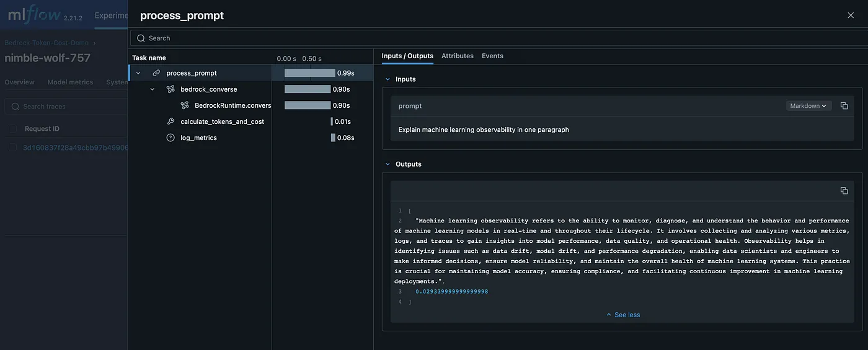Viewport: 868px width, 350px height.
Task: Click the Request ID column header
Action: (42, 129)
